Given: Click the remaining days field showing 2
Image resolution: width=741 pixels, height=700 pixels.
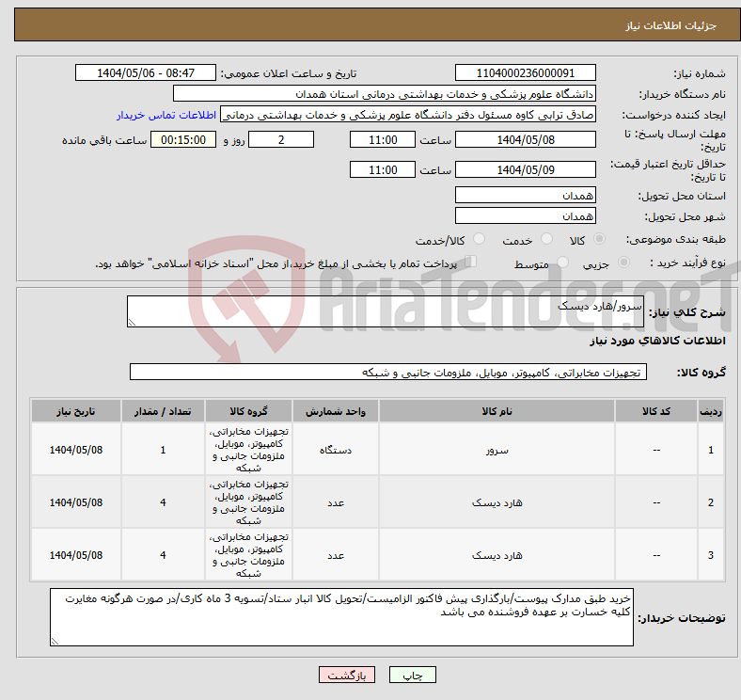Looking at the screenshot, I should click(x=281, y=139).
